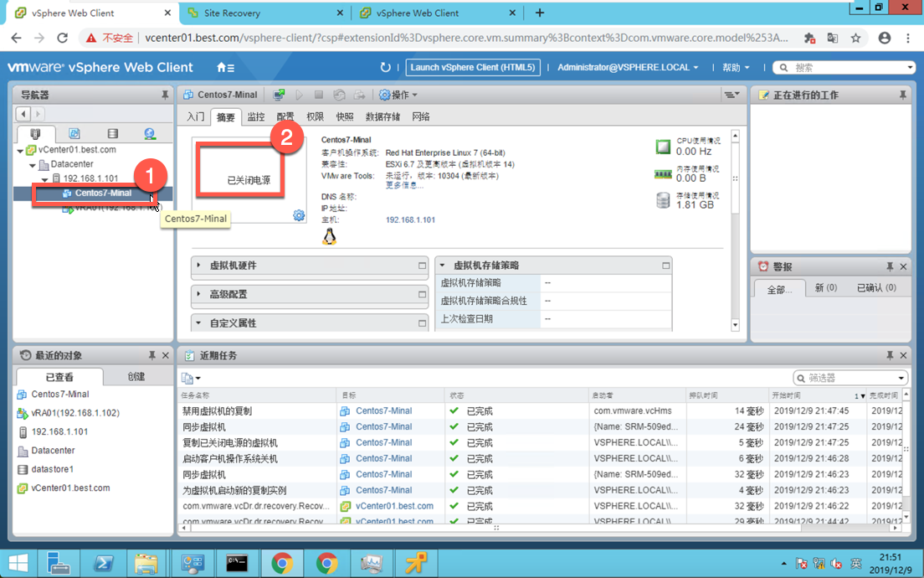This screenshot has width=924, height=578.
Task: Click the power on play icon
Action: (300, 95)
